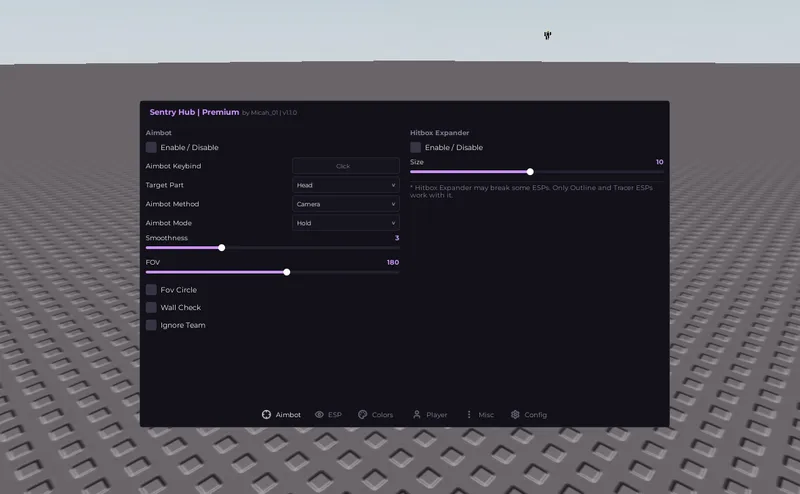800x494 pixels.
Task: Click the Player person icon
Action: [417, 414]
